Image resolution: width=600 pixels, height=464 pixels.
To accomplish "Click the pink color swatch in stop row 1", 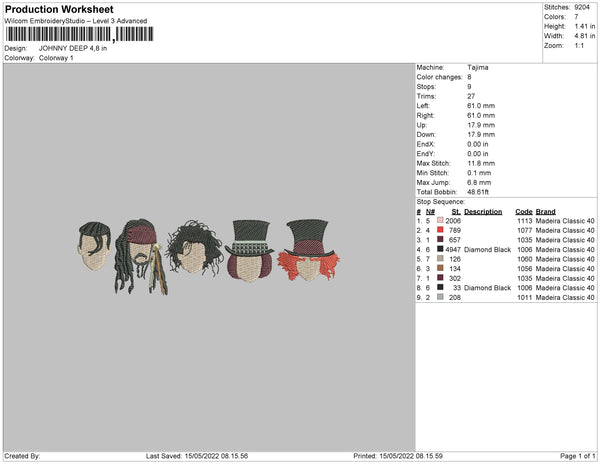I will pyautogui.click(x=440, y=220).
